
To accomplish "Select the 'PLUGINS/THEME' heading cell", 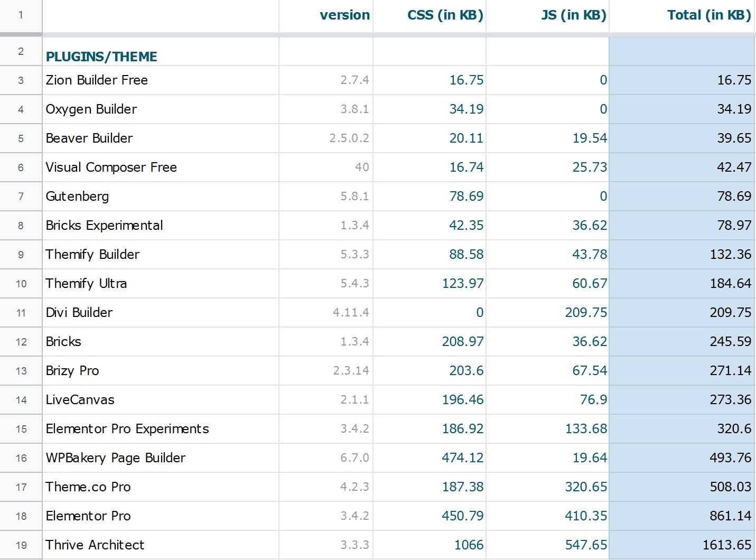I will click(x=161, y=51).
